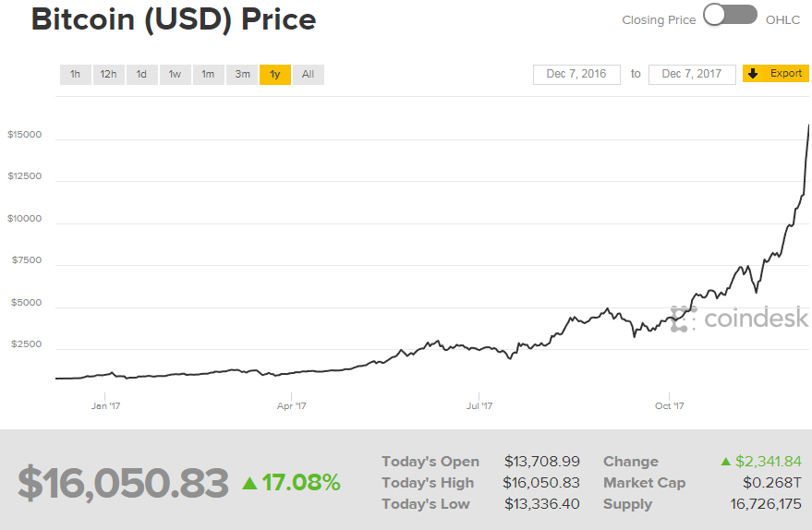Show All price history
Image resolution: width=812 pixels, height=530 pixels.
point(308,75)
